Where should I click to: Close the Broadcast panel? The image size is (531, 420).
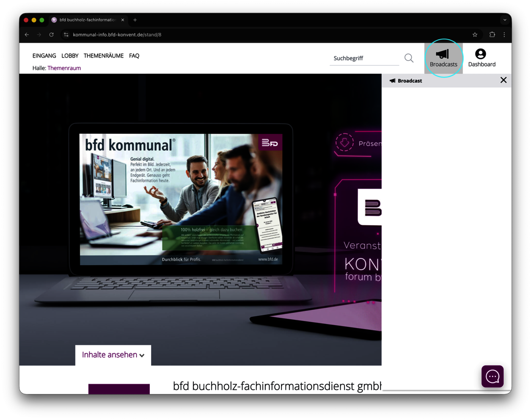(503, 80)
